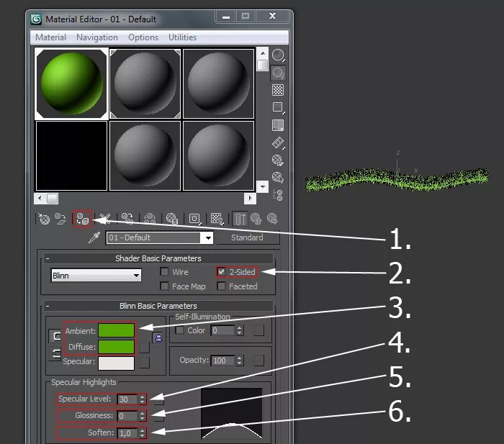This screenshot has width=504, height=444.
Task: Enable the Self-Illumination Color checkbox
Action: pyautogui.click(x=180, y=330)
